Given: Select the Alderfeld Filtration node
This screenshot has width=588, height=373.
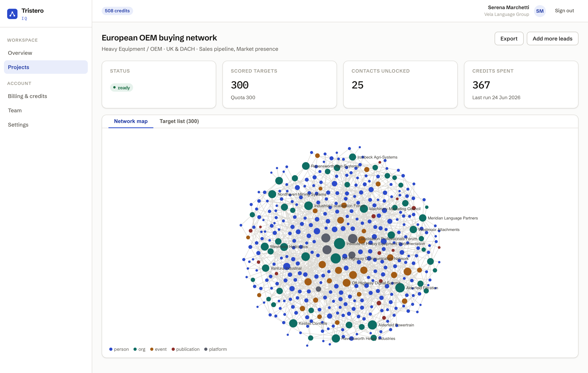Looking at the screenshot, I should [400, 288].
